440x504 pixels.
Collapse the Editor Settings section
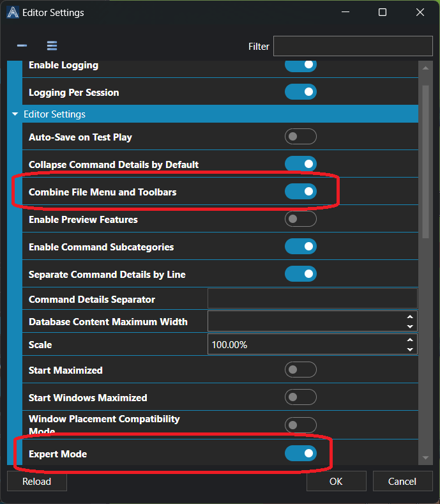click(15, 114)
